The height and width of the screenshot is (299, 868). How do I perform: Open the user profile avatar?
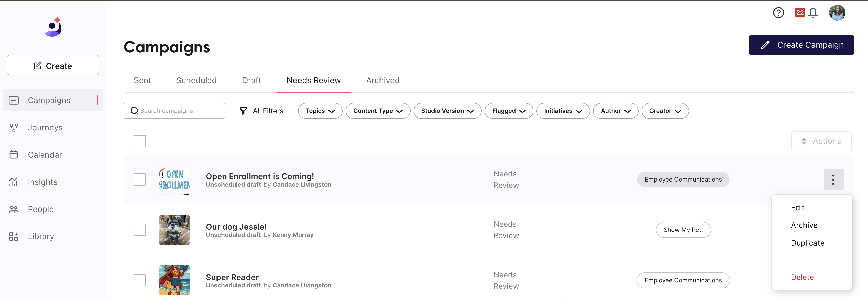(x=837, y=13)
